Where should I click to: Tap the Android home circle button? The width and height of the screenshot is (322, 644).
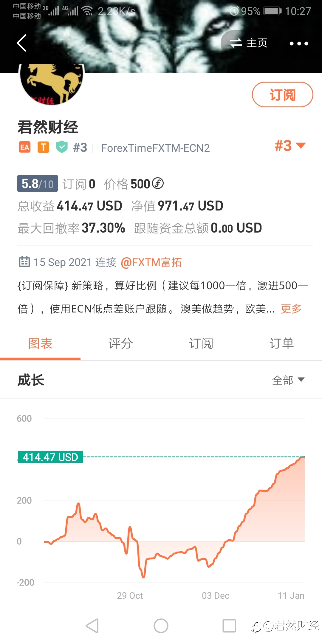[x=161, y=626]
